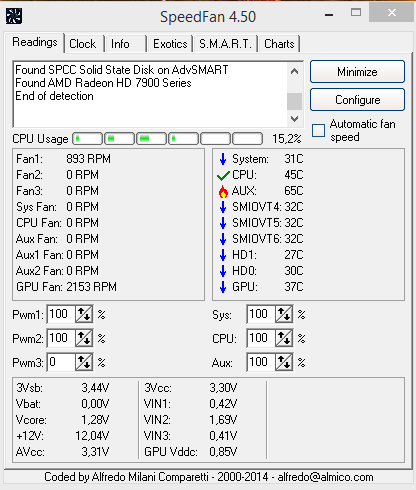Click the third CPU usage bar
The width and height of the screenshot is (416, 490).
pyautogui.click(x=152, y=139)
